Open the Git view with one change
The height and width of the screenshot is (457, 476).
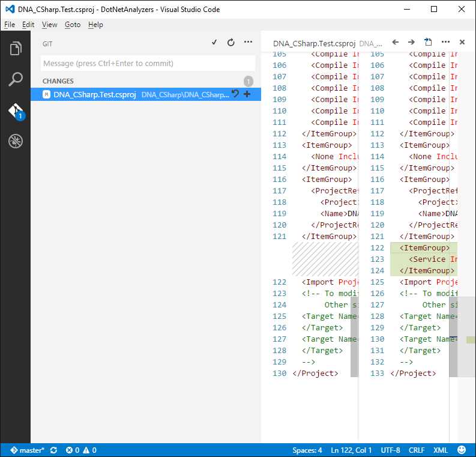(16, 112)
